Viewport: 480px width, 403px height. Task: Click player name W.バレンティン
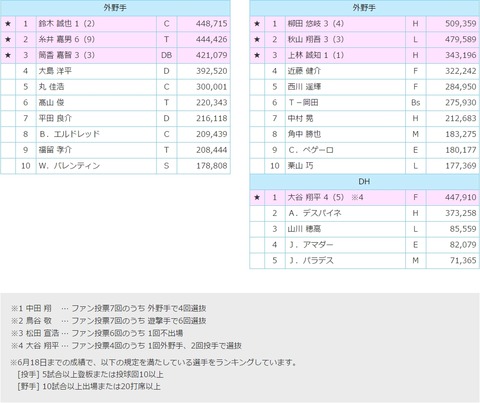tap(69, 166)
